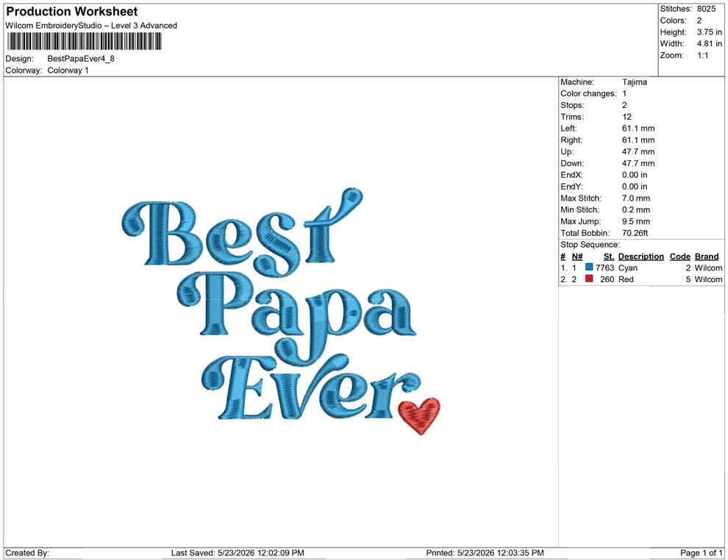The width and height of the screenshot is (728, 560).
Task: Click 'Wilcom' brand in the Cyan row
Action: 708,268
